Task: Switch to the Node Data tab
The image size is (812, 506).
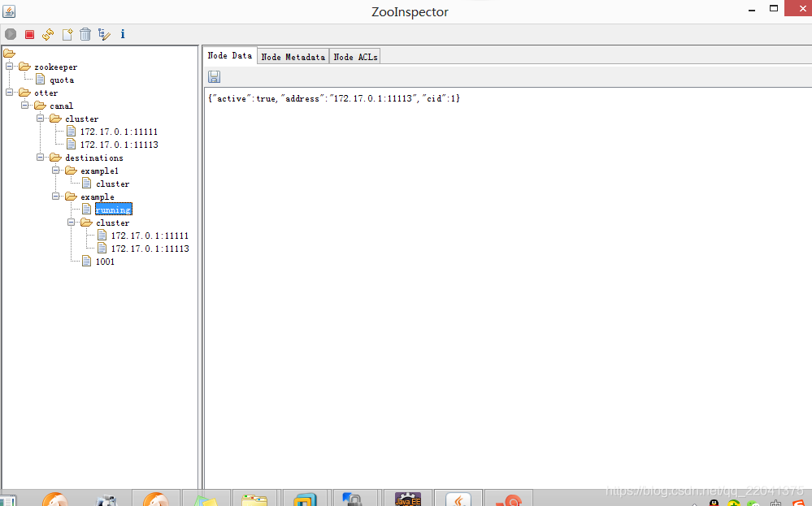Action: (x=229, y=55)
